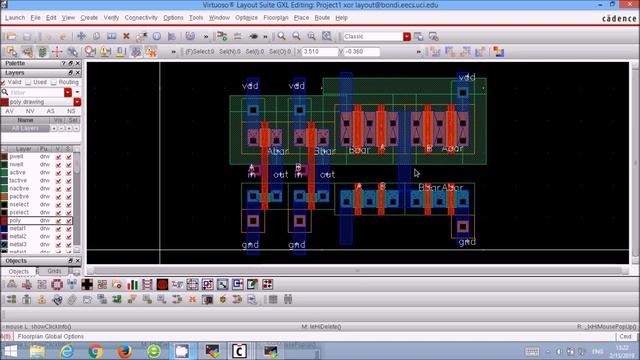Expand toolbar overflow chevron left of the magnifier icons
The width and height of the screenshot is (640, 360).
[x=265, y=36]
